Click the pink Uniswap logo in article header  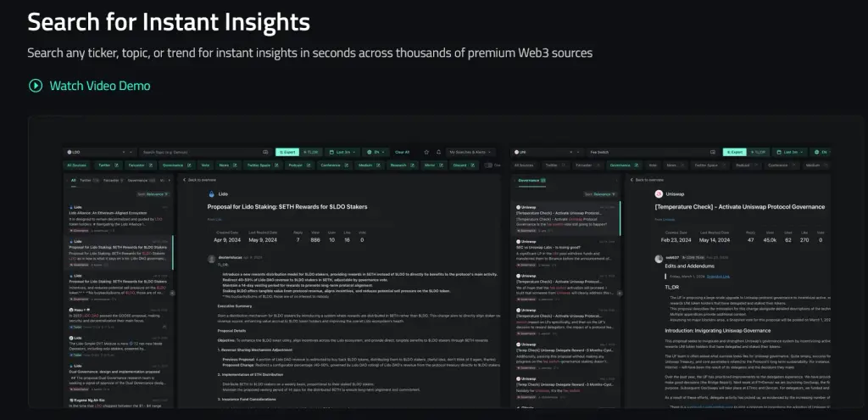[x=659, y=194]
